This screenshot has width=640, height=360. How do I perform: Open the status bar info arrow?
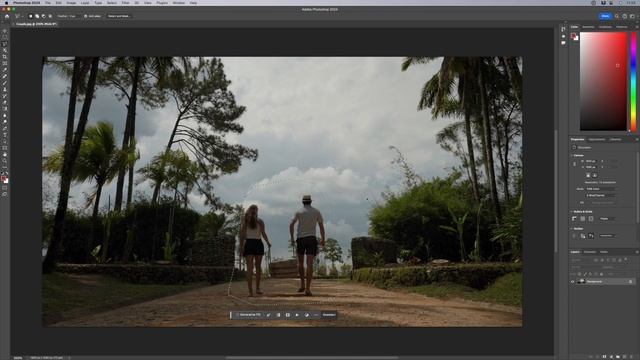pyautogui.click(x=69, y=358)
